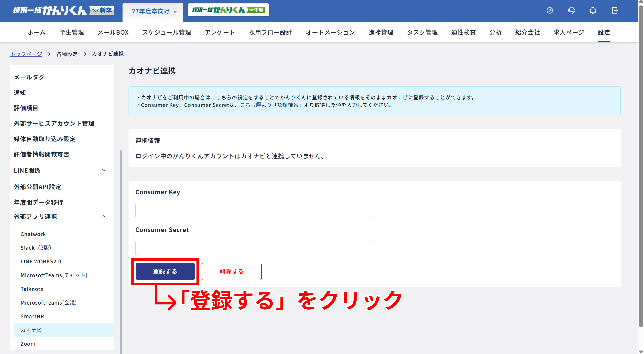Click inside the Consumer Key input field
Image resolution: width=644 pixels, height=354 pixels.
[253, 210]
